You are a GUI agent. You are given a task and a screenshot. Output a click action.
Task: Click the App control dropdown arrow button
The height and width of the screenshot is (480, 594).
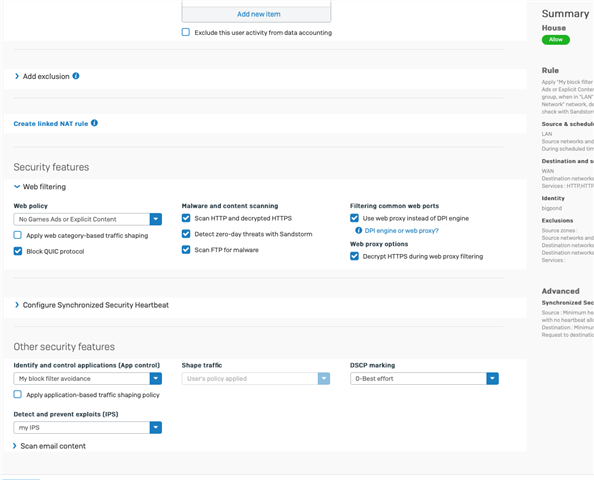click(x=156, y=378)
